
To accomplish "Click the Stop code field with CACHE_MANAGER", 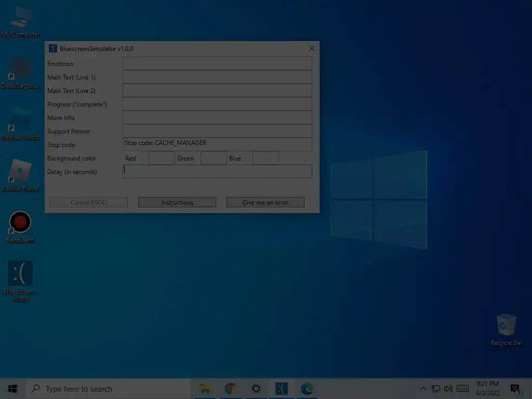I will point(217,144).
